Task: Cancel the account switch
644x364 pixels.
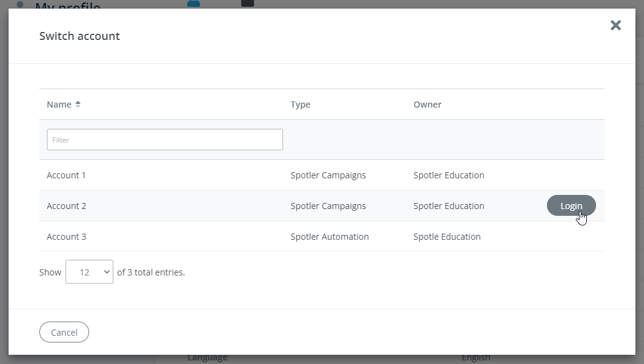Action: [x=64, y=333]
